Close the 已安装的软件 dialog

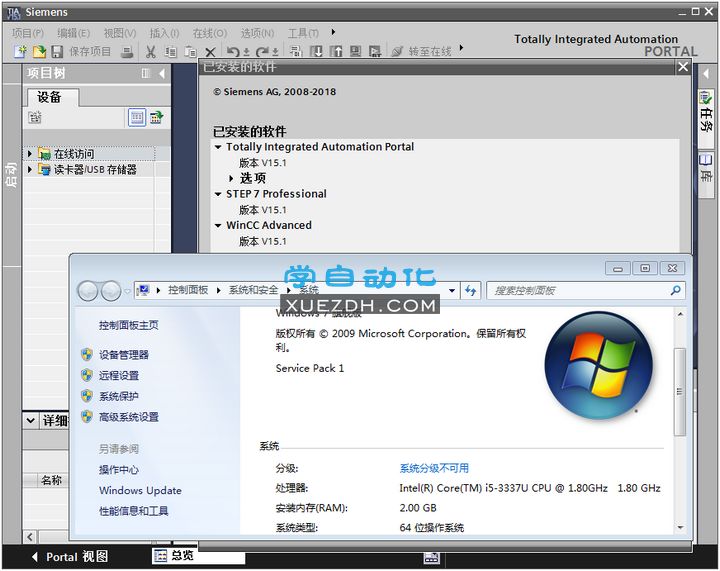point(683,67)
